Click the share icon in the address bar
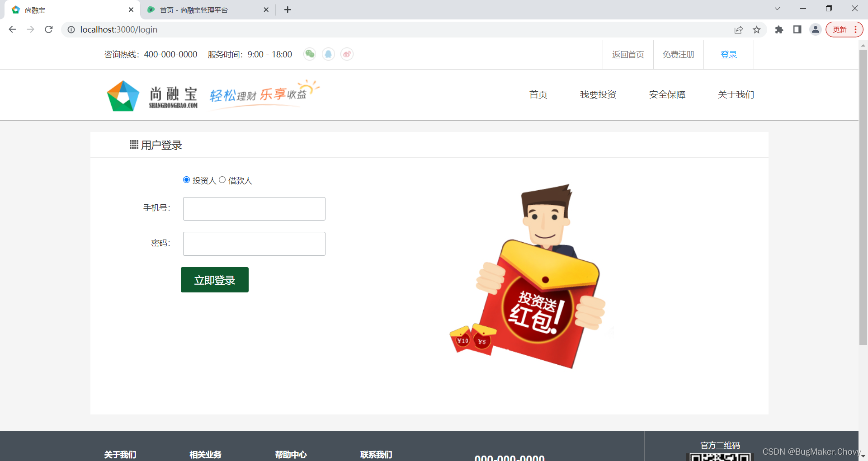868x461 pixels. (x=739, y=29)
